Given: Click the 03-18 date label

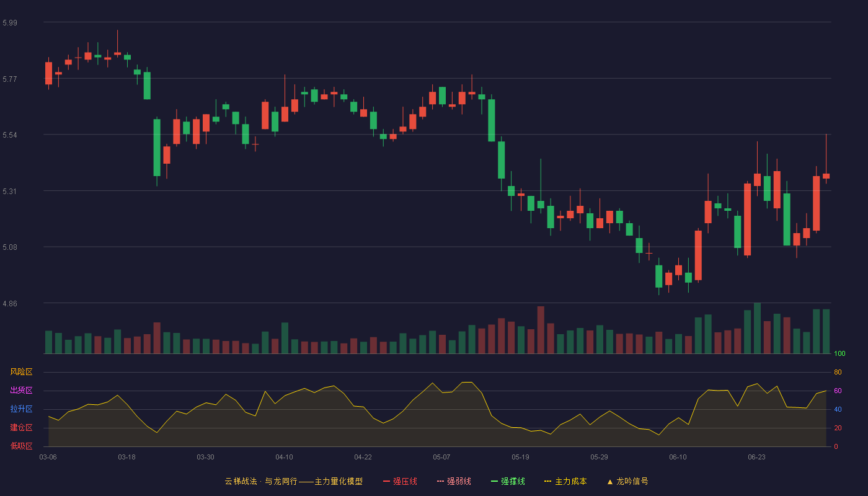Looking at the screenshot, I should click(x=126, y=457).
